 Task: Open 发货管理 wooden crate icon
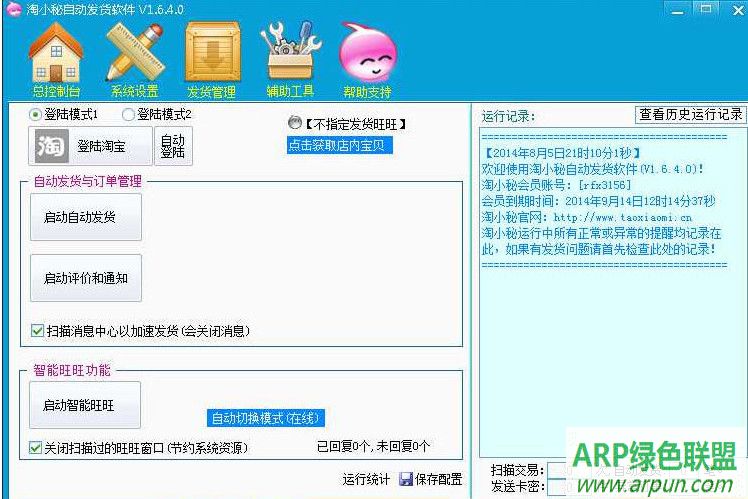point(213,52)
